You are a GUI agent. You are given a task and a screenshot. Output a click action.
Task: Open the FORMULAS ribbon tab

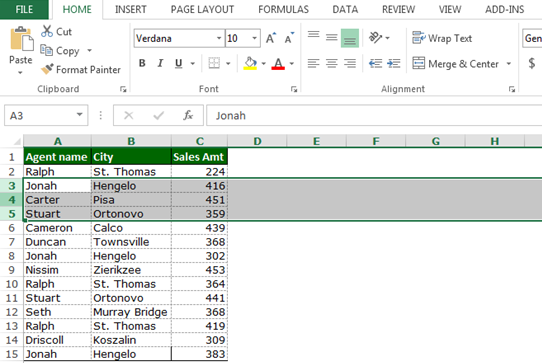pyautogui.click(x=283, y=9)
